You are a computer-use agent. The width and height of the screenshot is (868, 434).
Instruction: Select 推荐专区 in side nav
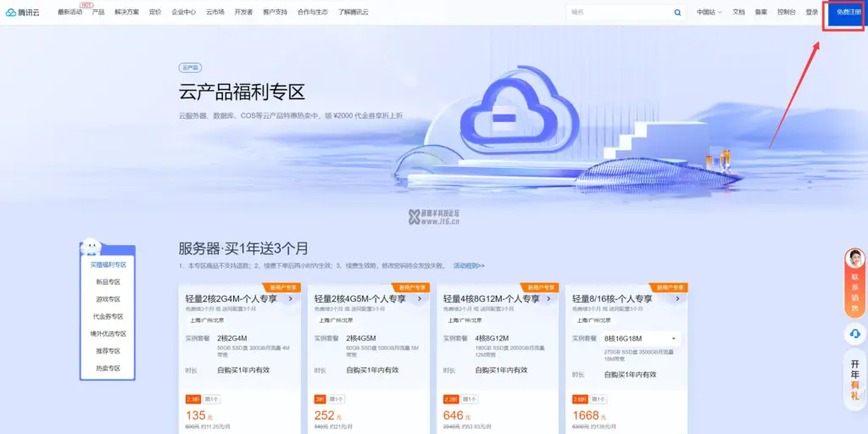[x=108, y=351]
